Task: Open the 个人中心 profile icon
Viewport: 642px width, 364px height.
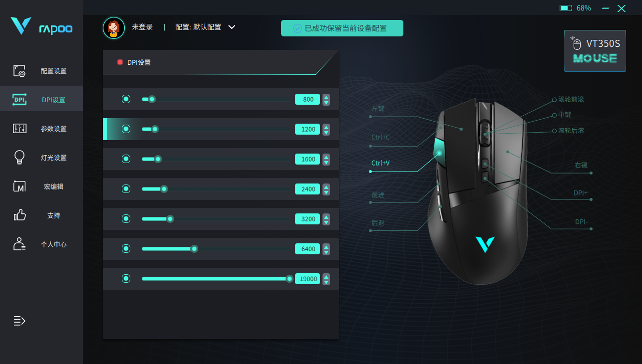Action: [19, 244]
